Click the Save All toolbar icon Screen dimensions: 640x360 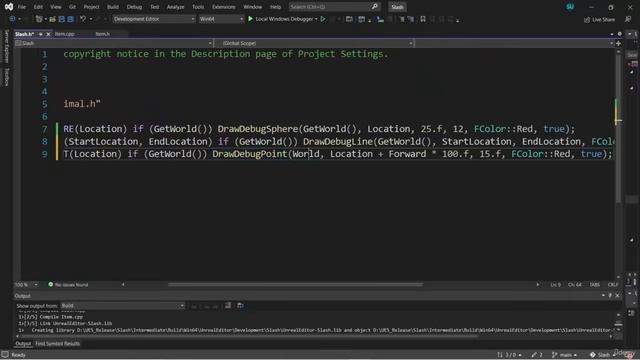coord(70,19)
